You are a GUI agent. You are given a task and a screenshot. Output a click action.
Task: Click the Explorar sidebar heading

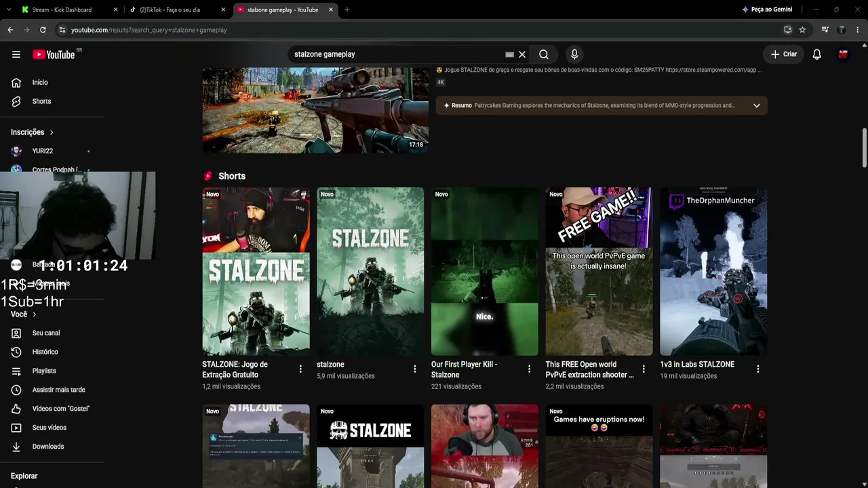(24, 476)
